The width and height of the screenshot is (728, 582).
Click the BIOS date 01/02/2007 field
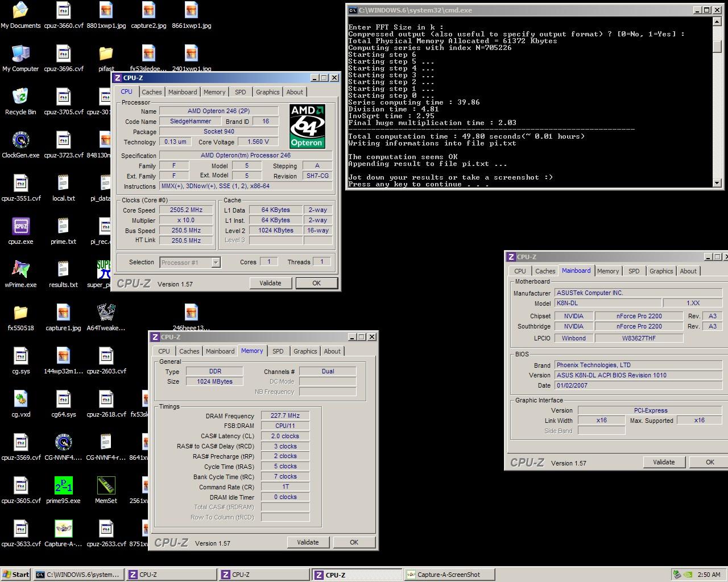click(x=639, y=385)
